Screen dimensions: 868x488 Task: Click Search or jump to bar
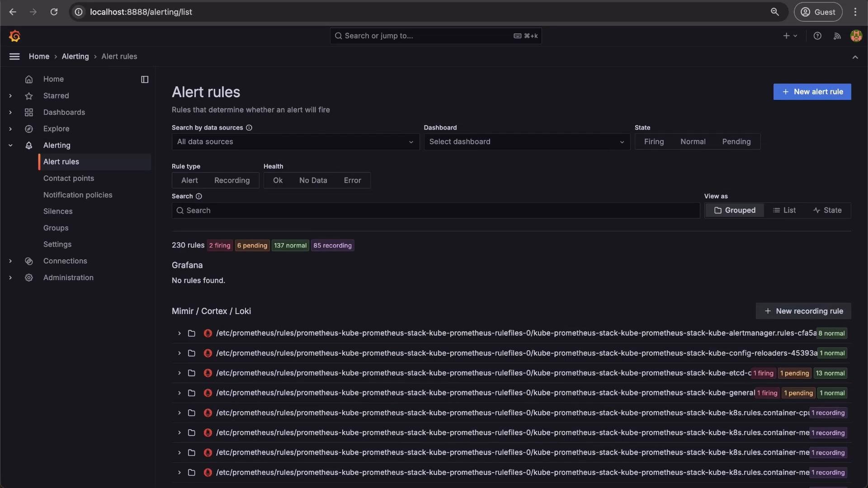[436, 36]
